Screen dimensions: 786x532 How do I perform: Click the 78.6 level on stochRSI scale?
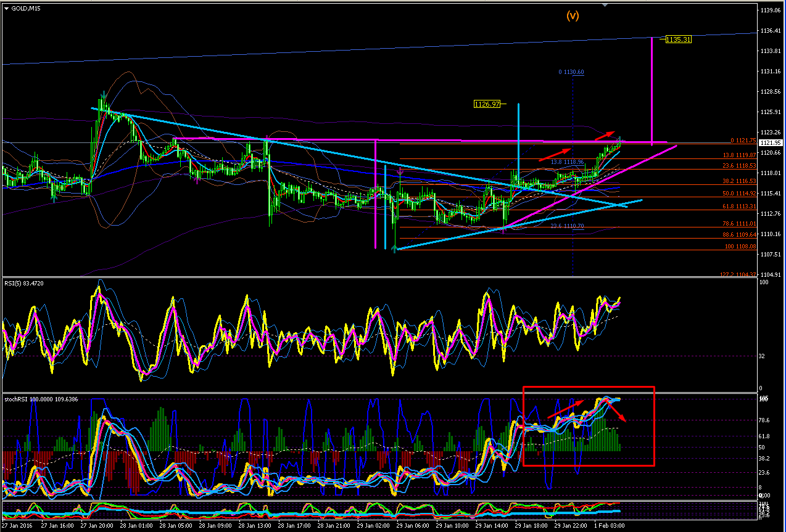(x=766, y=420)
